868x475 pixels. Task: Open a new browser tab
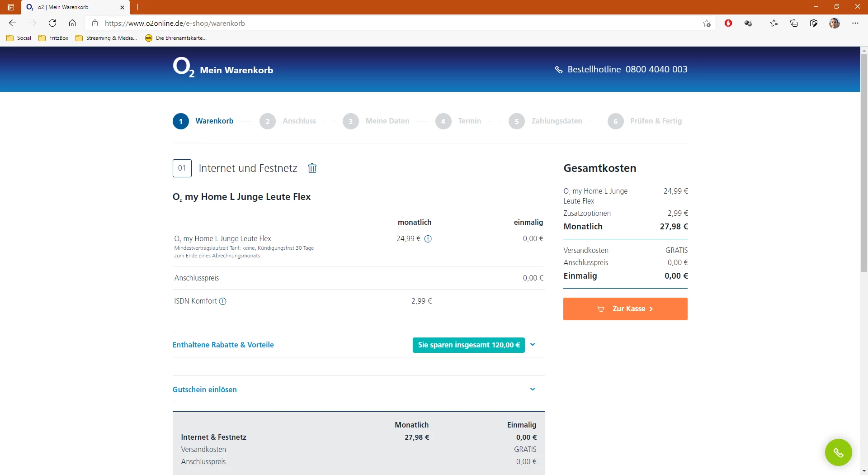pos(138,7)
